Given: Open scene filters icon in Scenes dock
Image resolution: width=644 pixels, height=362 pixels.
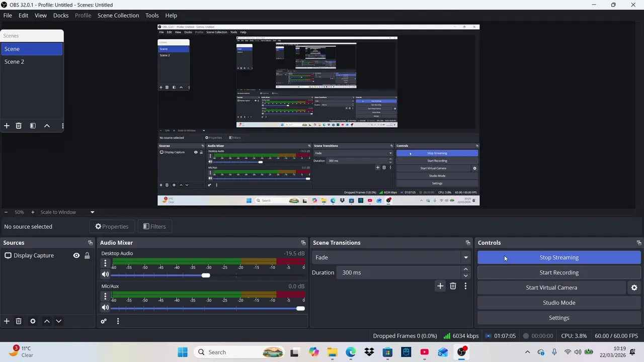Looking at the screenshot, I should (33, 126).
